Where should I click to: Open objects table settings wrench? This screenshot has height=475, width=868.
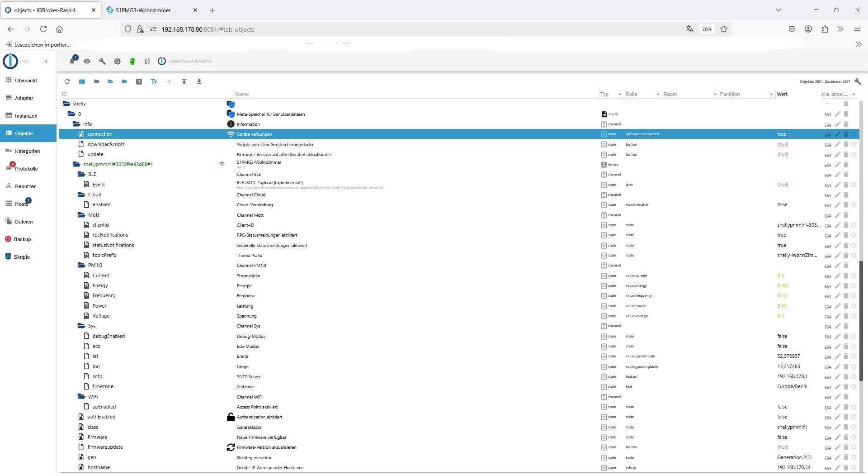coord(858,81)
